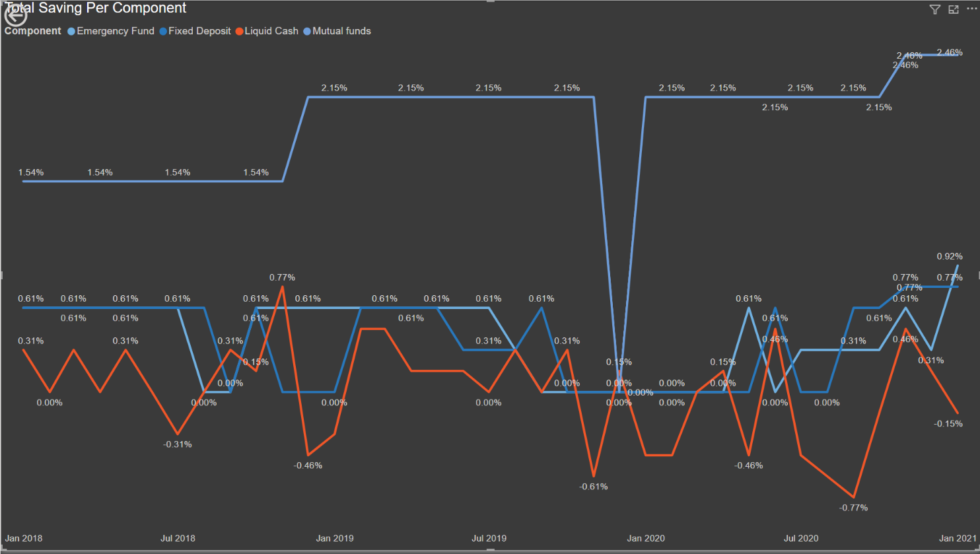The width and height of the screenshot is (980, 554).
Task: Toggle the Emergency Fund series via its legend label
Action: [115, 30]
